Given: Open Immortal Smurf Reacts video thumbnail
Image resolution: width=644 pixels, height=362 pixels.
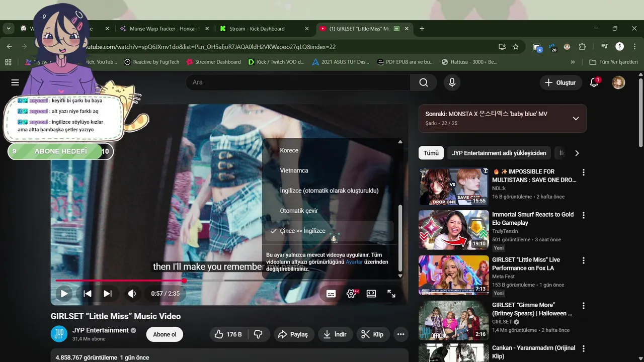Looking at the screenshot, I should [454, 230].
